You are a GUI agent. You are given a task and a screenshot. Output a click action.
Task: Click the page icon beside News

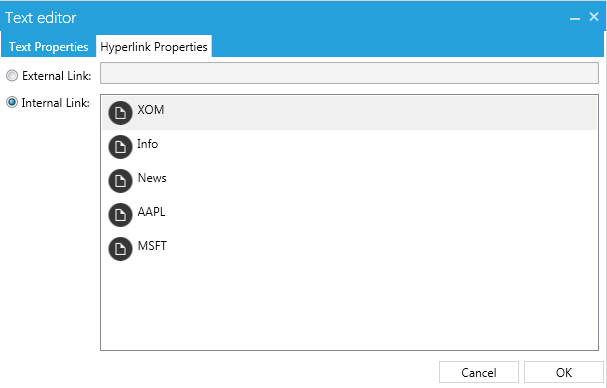click(120, 181)
